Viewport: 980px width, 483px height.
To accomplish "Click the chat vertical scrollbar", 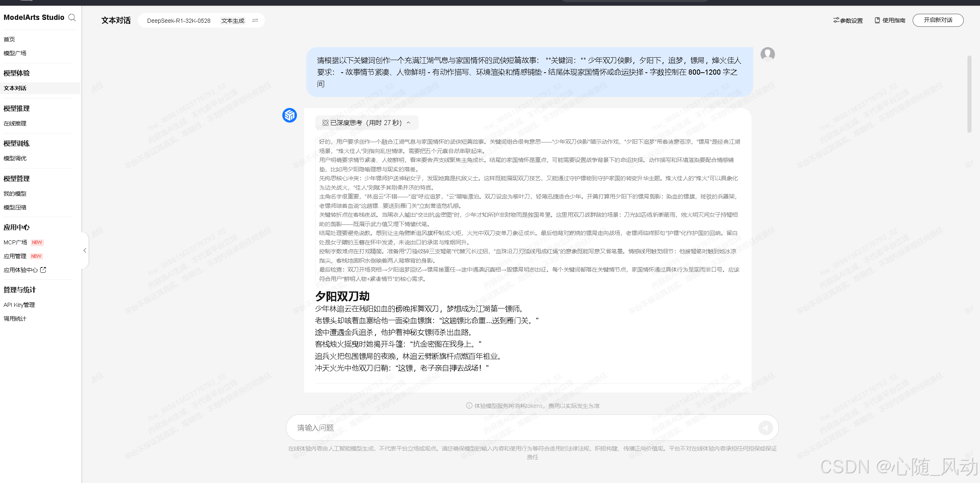I will pyautogui.click(x=969, y=94).
